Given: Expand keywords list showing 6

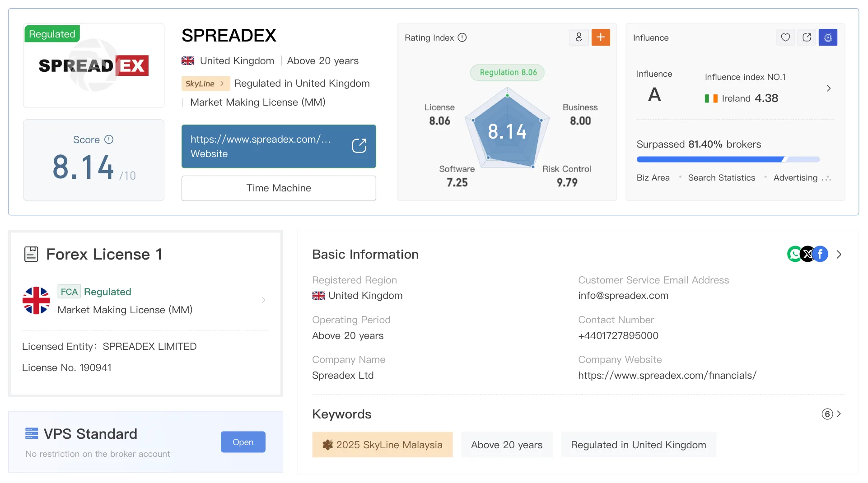Looking at the screenshot, I should pyautogui.click(x=831, y=414).
